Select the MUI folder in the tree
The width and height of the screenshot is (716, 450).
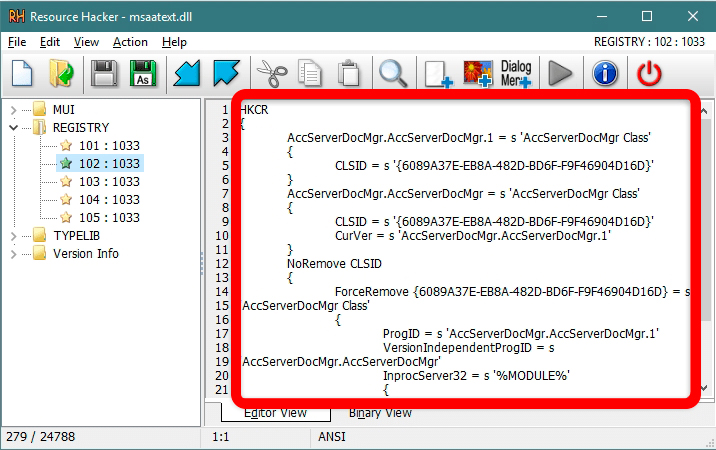pos(63,110)
